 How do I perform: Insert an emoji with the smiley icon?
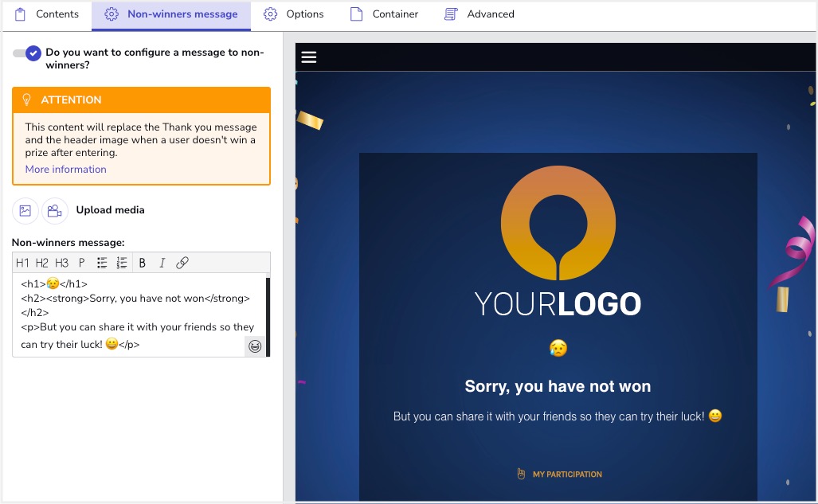pos(255,346)
